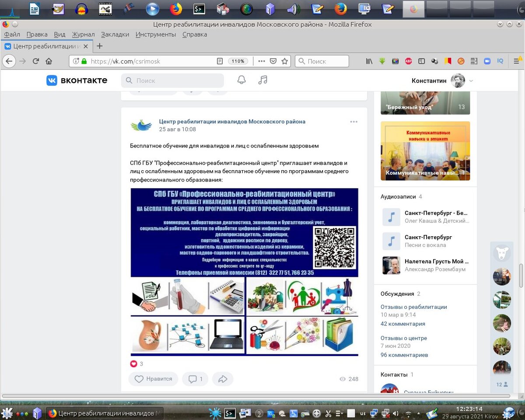Click the Firefox back arrow button
This screenshot has width=525, height=420.
coord(9,61)
